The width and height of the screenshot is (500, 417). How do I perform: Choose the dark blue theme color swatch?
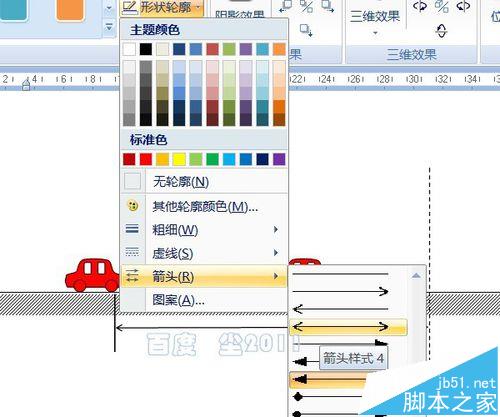[179, 49]
